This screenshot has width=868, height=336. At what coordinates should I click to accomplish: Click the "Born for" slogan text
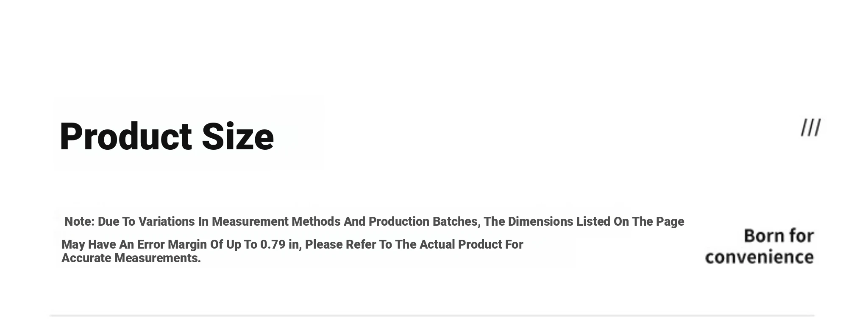(x=779, y=236)
